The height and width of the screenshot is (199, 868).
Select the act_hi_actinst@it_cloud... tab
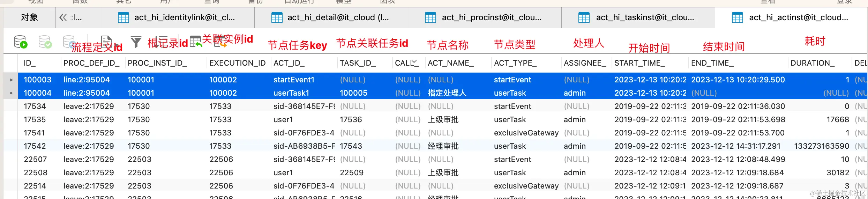pos(791,17)
